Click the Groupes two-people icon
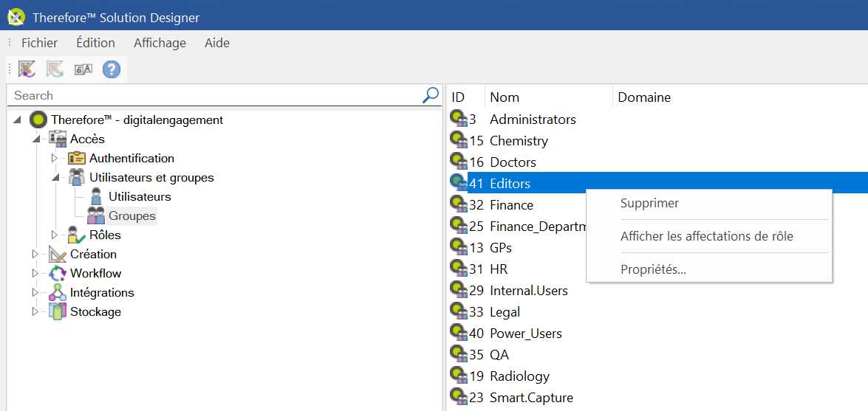Screen dimensions: 868x411 pyautogui.click(x=96, y=215)
